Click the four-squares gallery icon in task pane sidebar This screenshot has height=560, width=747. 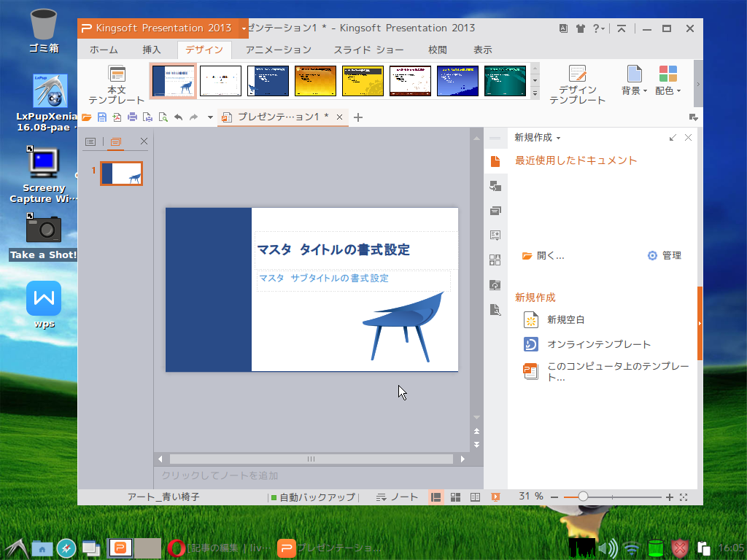(x=495, y=260)
